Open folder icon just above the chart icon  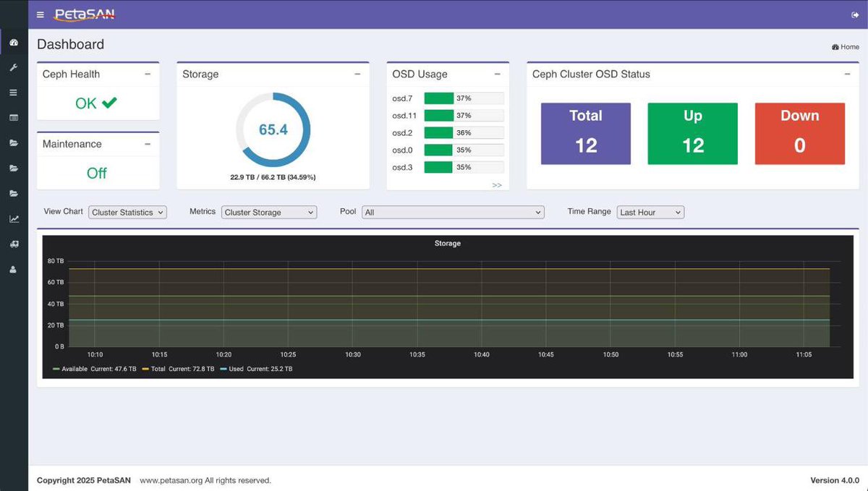14,193
